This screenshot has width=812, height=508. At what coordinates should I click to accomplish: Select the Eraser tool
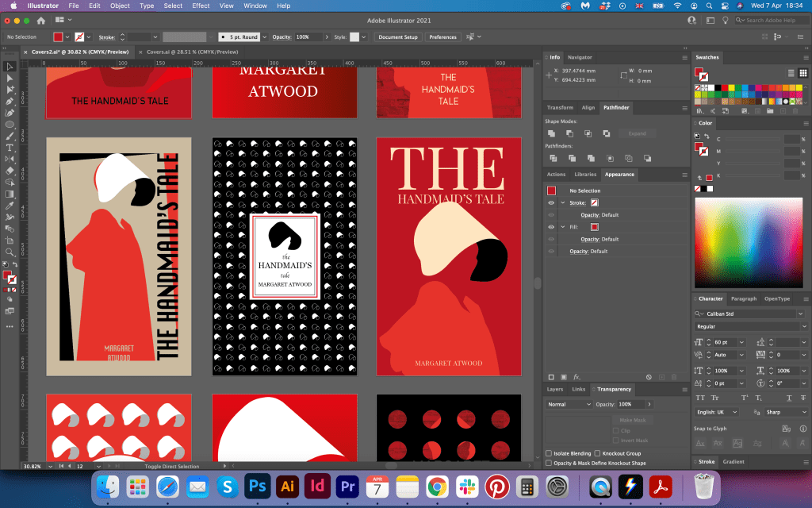(10, 171)
